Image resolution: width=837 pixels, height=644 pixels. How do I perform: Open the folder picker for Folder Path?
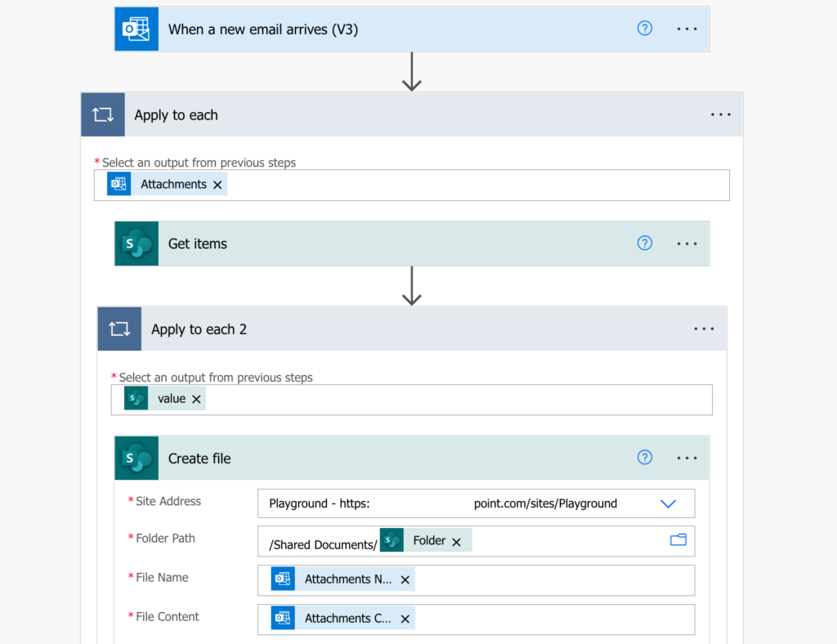point(678,540)
